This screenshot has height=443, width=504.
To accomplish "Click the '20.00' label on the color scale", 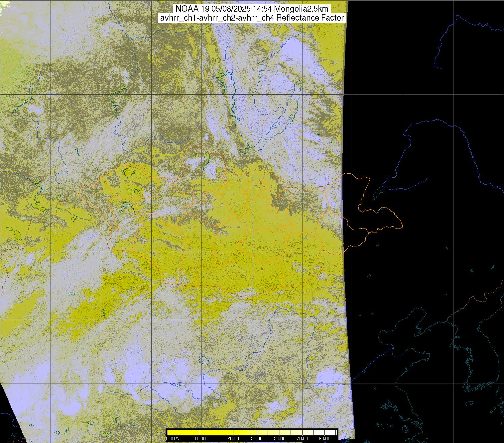I will point(233,438).
